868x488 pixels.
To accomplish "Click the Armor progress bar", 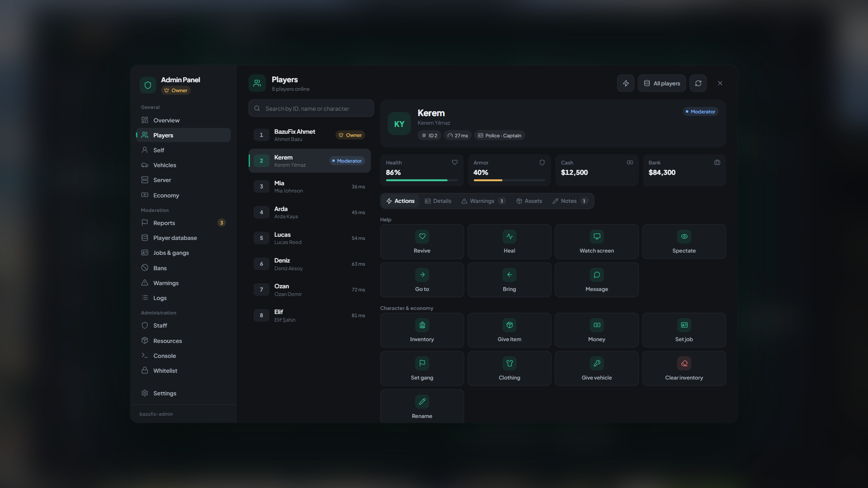I will pos(509,180).
